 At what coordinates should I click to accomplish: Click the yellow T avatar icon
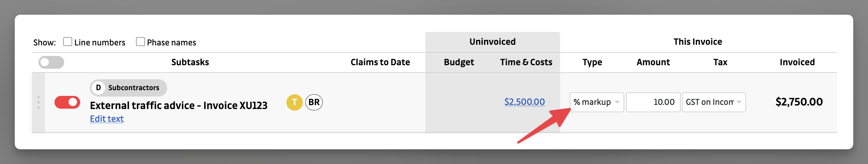294,102
